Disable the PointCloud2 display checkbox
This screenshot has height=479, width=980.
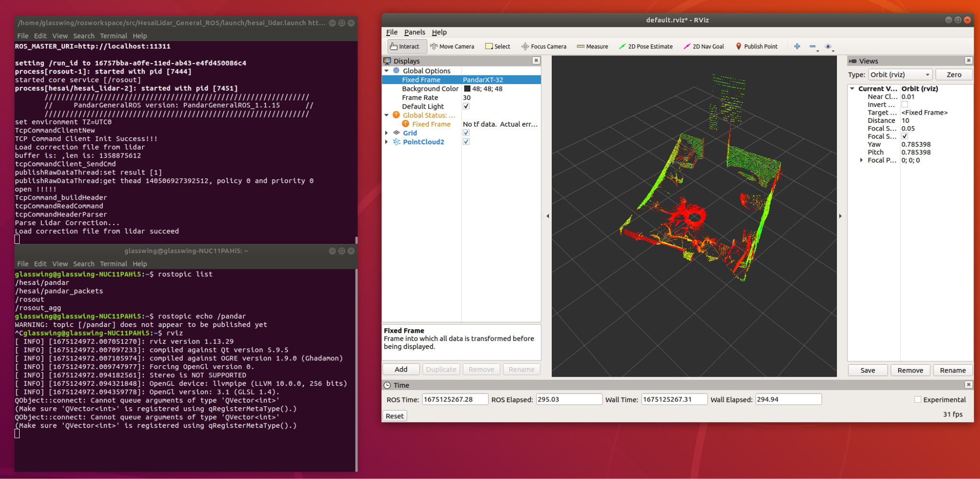point(466,142)
